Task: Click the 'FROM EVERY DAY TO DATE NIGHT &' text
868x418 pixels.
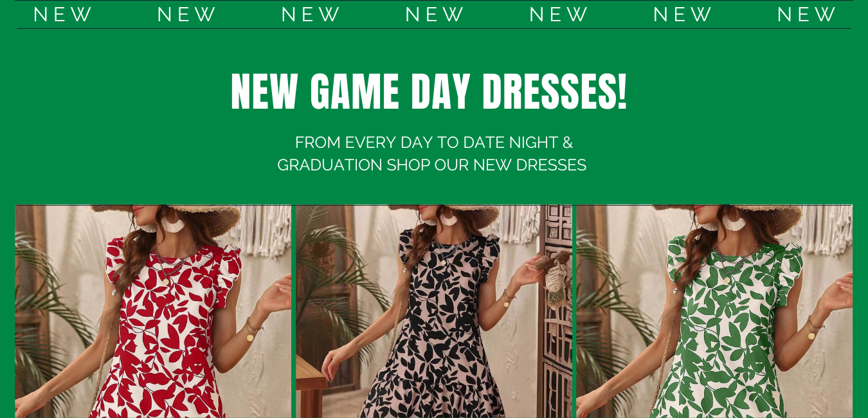Action: 434,143
